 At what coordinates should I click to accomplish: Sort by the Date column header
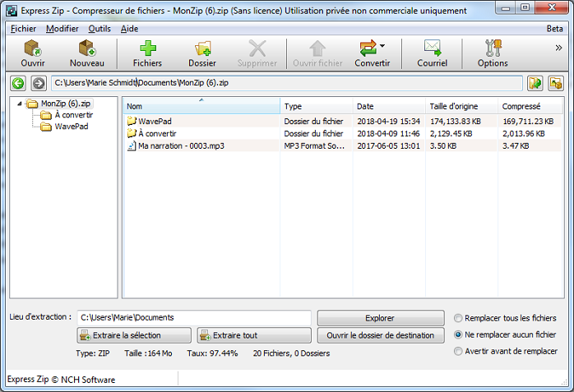pyautogui.click(x=389, y=106)
